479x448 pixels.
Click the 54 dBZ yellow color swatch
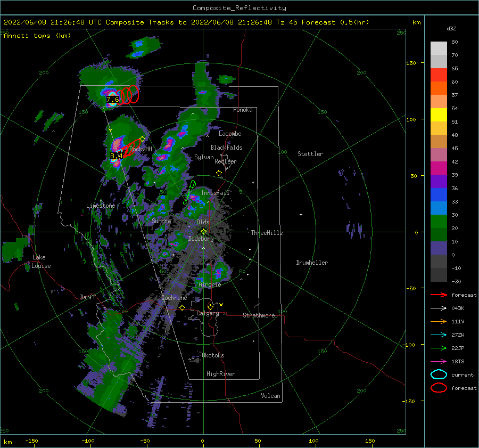[439, 115]
